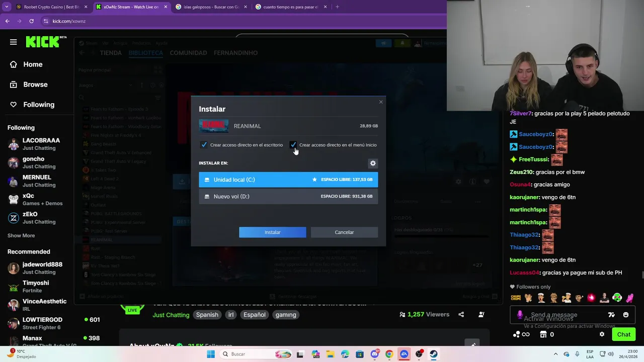Click the Cancelar button
644x362 pixels.
[x=344, y=232]
